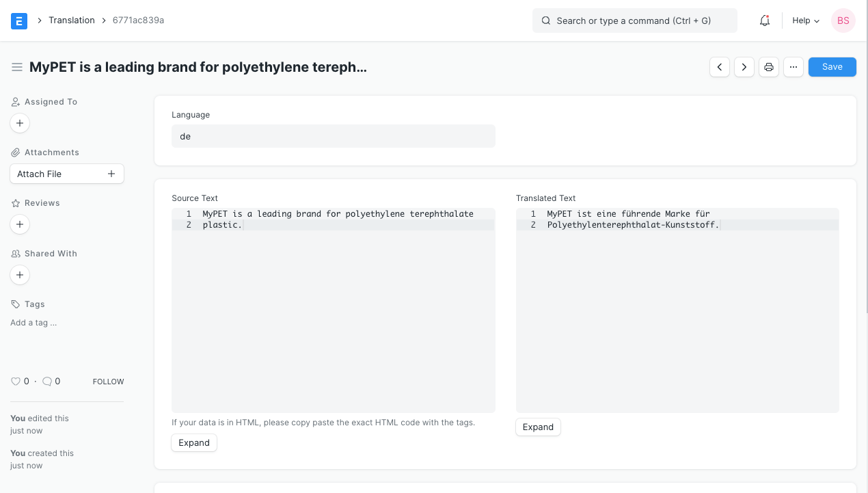Expand the Translated Text editor
The width and height of the screenshot is (868, 493).
pos(538,427)
